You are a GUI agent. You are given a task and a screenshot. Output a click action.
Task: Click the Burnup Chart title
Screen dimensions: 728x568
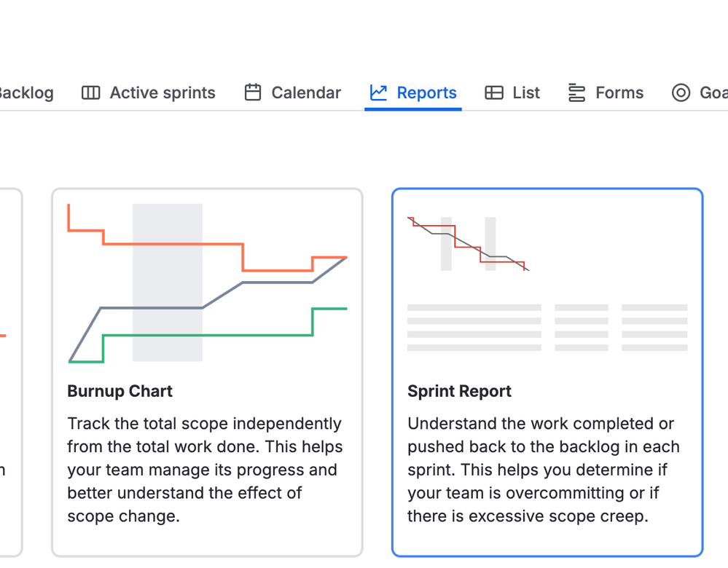coord(120,391)
